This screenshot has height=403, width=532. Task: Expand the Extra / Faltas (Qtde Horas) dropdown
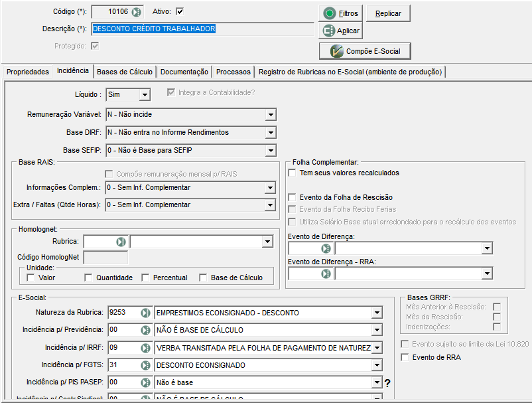[270, 205]
